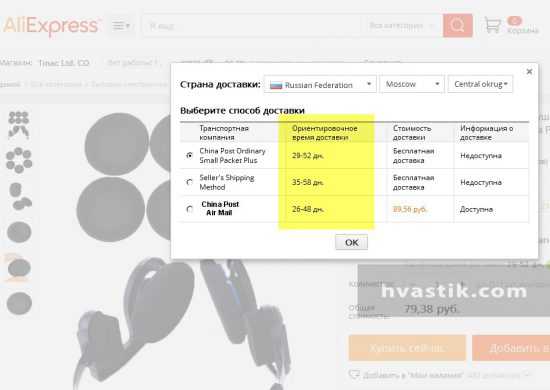Select China Post Ordinary Small Packet Plus
This screenshot has width=550, height=390.
coord(189,155)
